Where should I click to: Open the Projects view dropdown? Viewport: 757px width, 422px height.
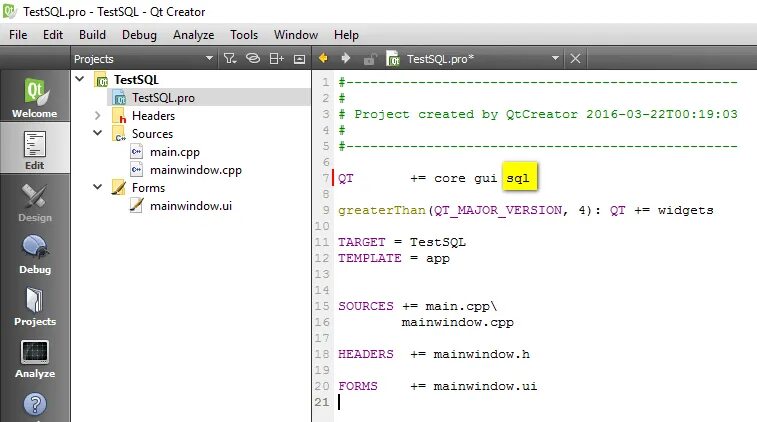(x=209, y=58)
